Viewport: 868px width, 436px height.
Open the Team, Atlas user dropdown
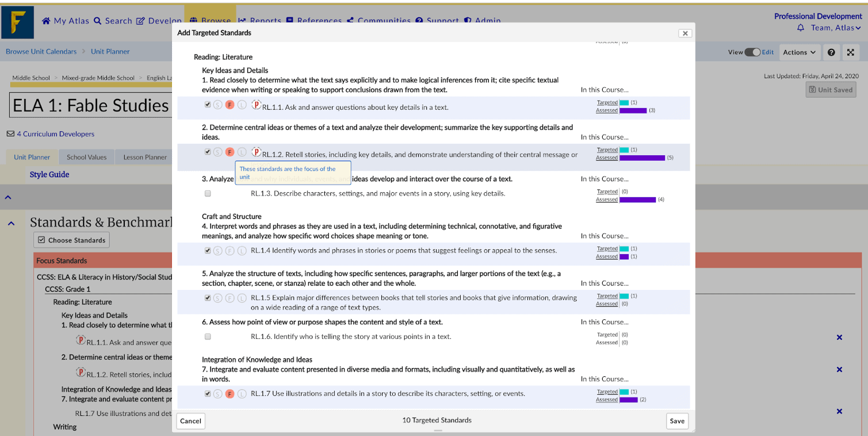point(836,28)
